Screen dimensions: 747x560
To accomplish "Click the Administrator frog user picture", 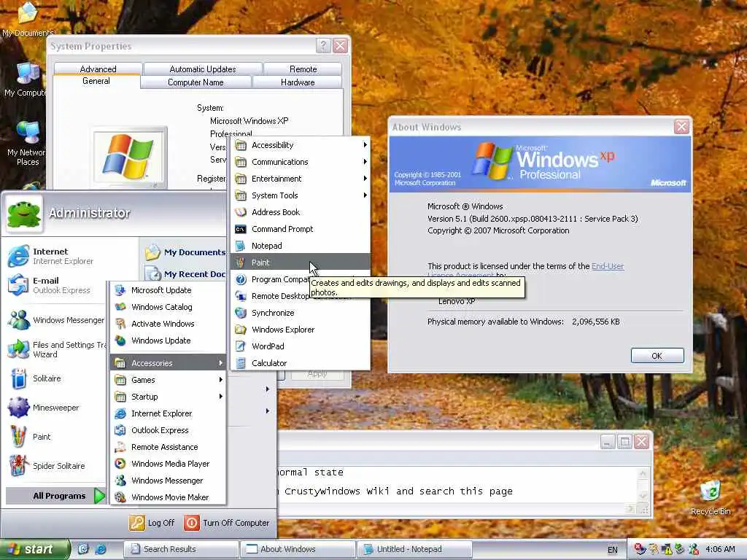I will (24, 214).
